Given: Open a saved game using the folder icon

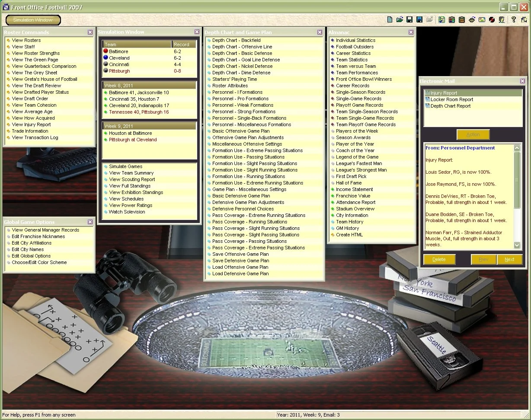Looking at the screenshot, I should point(399,19).
